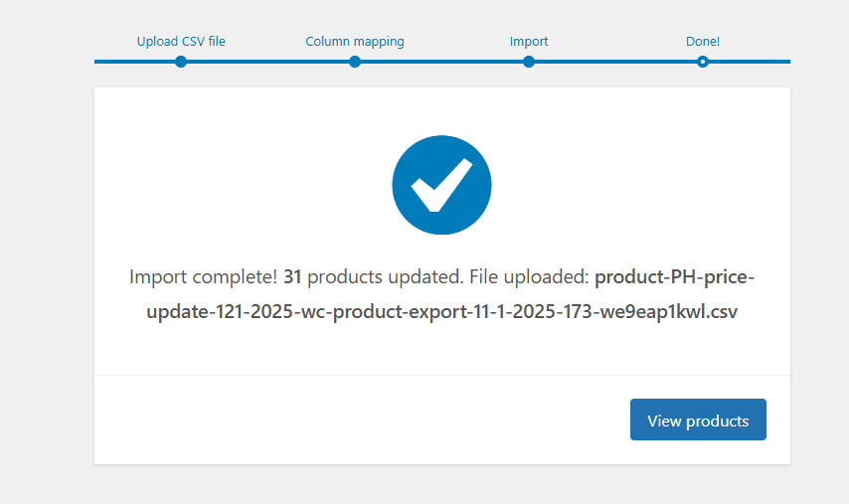Click the "products updated." text
The height and width of the screenshot is (504, 849).
pos(386,277)
